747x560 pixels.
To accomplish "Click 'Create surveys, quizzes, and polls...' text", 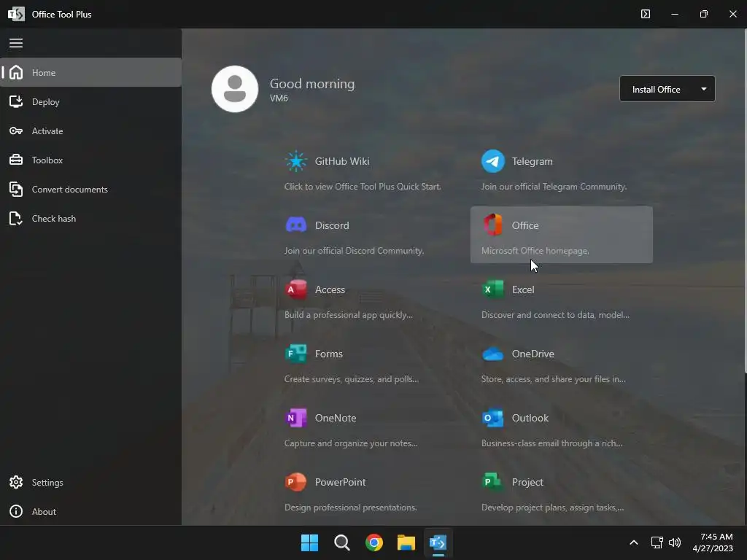I will [x=352, y=379].
